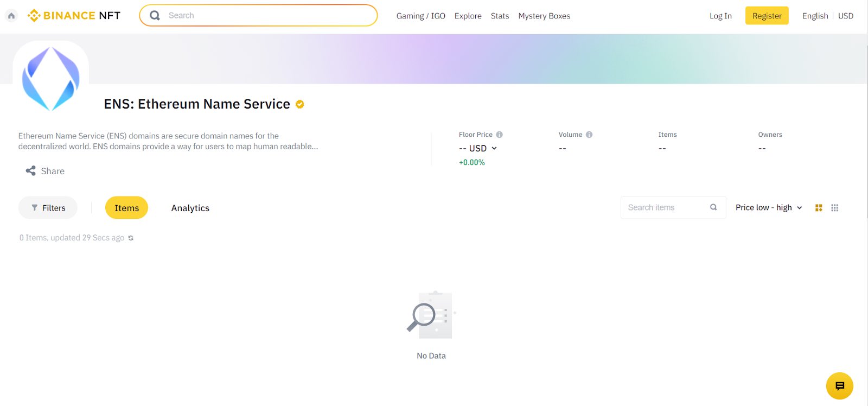Image resolution: width=868 pixels, height=406 pixels.
Task: Click the Volume info icon
Action: (589, 135)
